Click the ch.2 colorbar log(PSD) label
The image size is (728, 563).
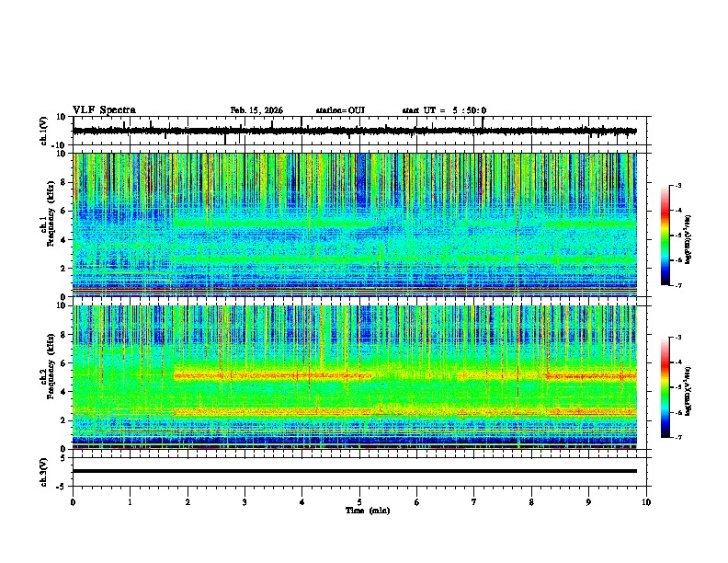click(x=688, y=391)
